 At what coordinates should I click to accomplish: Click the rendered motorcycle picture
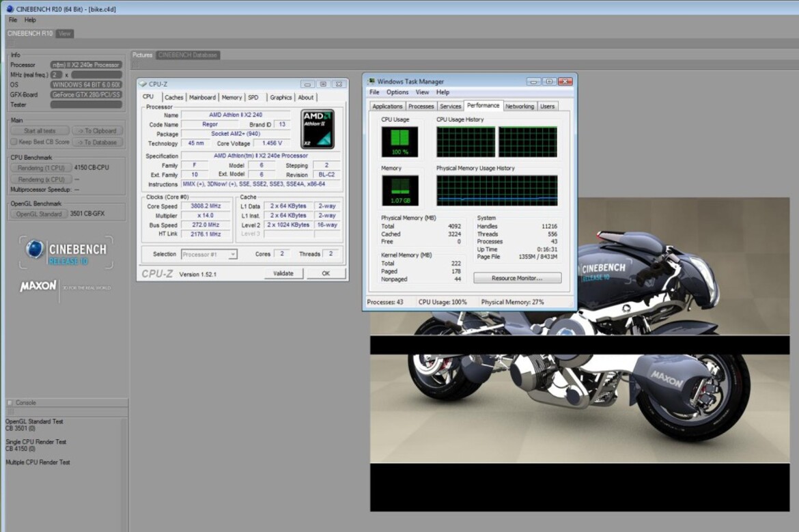(x=580, y=354)
